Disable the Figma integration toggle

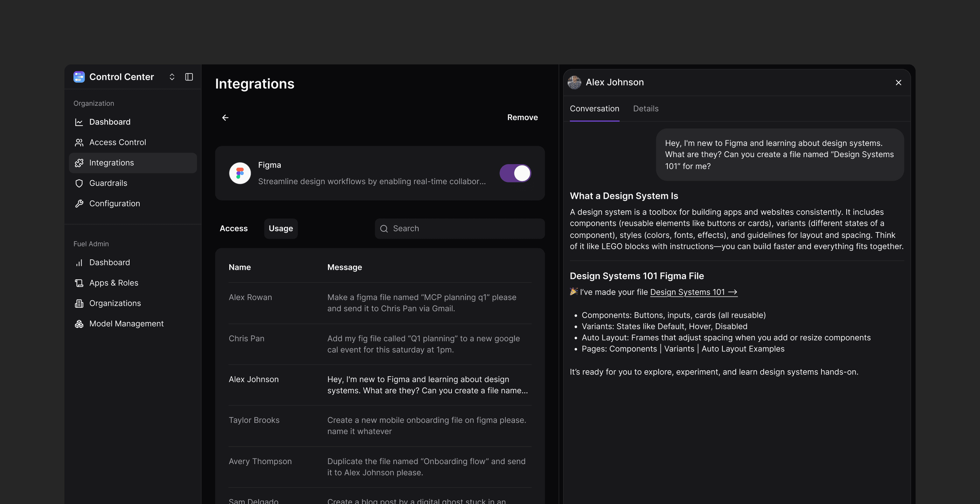pos(515,174)
